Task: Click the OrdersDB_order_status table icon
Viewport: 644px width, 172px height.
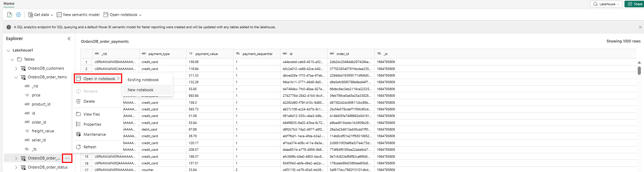Action: pos(23,167)
